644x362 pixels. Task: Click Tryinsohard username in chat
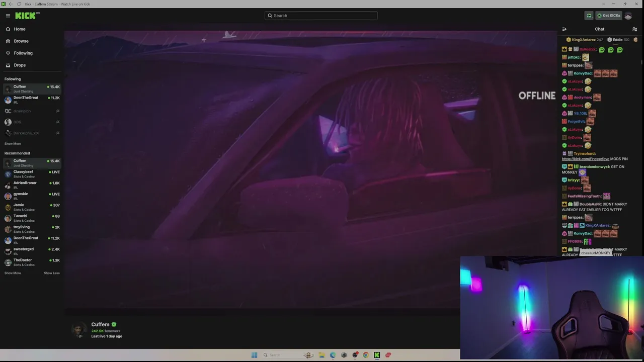tap(584, 153)
